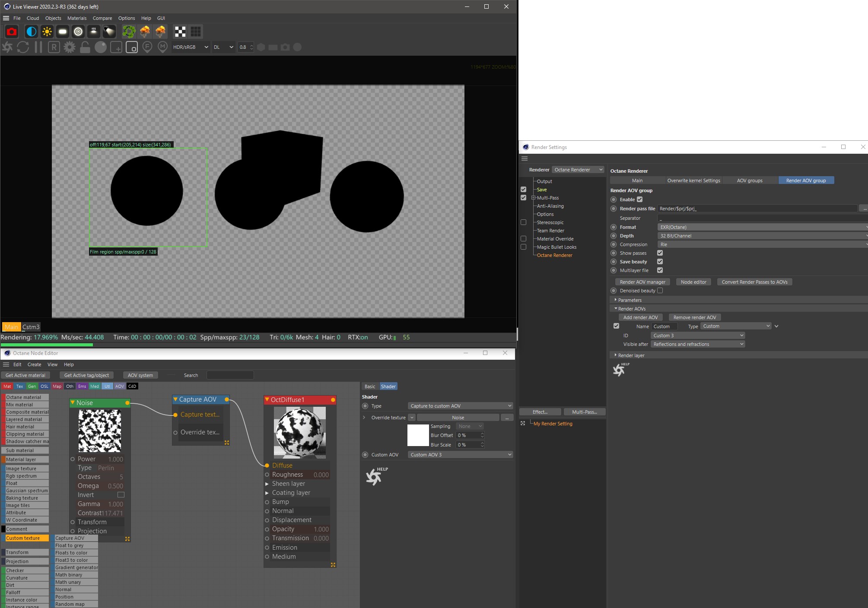Toggle the Noise node Invert checkbox
This screenshot has height=608, width=868.
[121, 495]
